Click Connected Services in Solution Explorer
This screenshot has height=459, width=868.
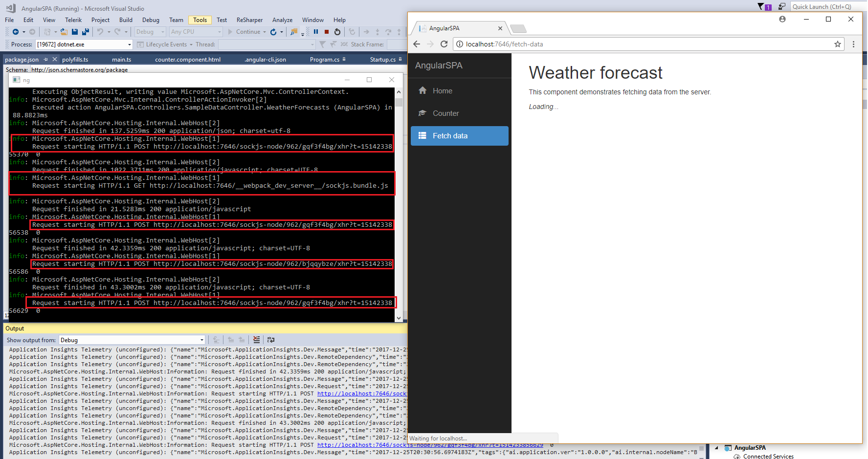pos(768,456)
